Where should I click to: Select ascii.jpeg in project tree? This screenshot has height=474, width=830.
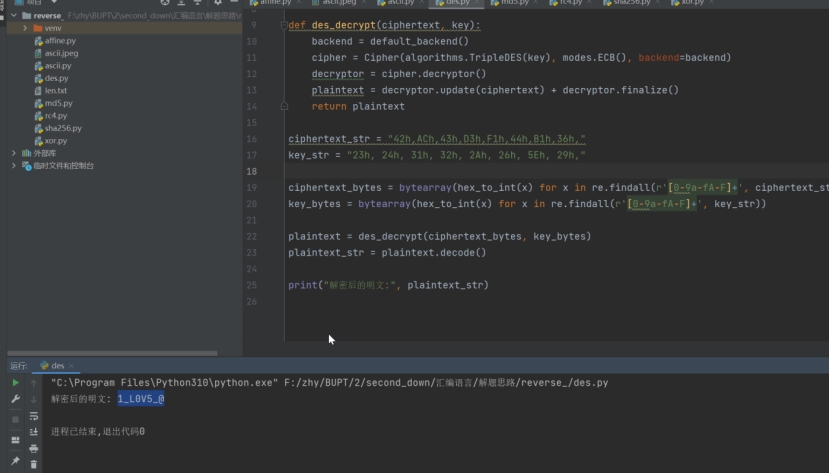(x=61, y=53)
